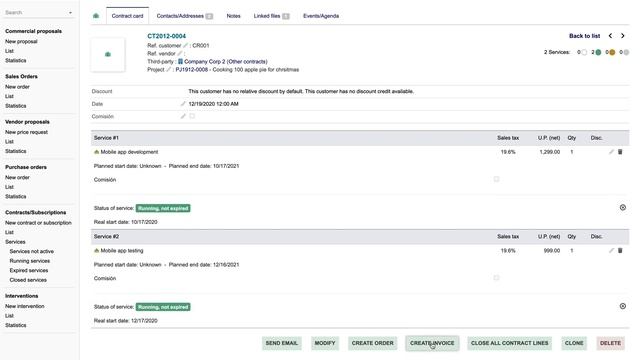Delete Mobile app development line trash icon
This screenshot has width=640, height=360.
point(620,152)
